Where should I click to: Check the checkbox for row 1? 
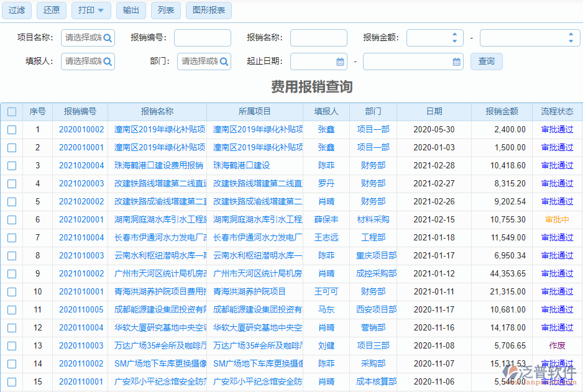pyautogui.click(x=11, y=129)
